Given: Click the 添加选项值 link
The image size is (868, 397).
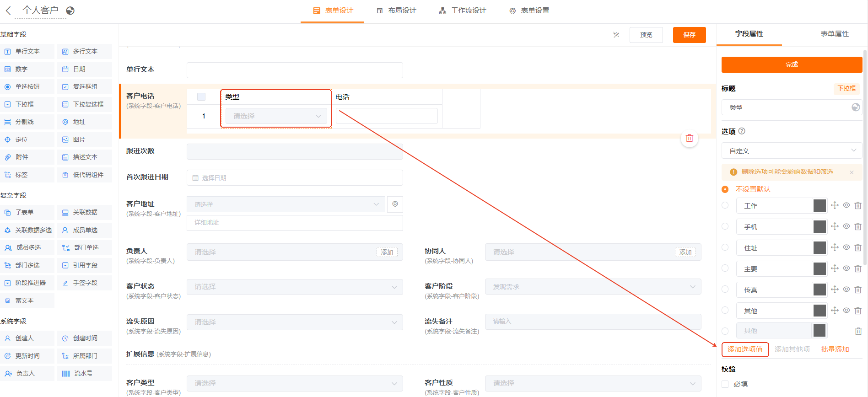Looking at the screenshot, I should click(x=745, y=349).
